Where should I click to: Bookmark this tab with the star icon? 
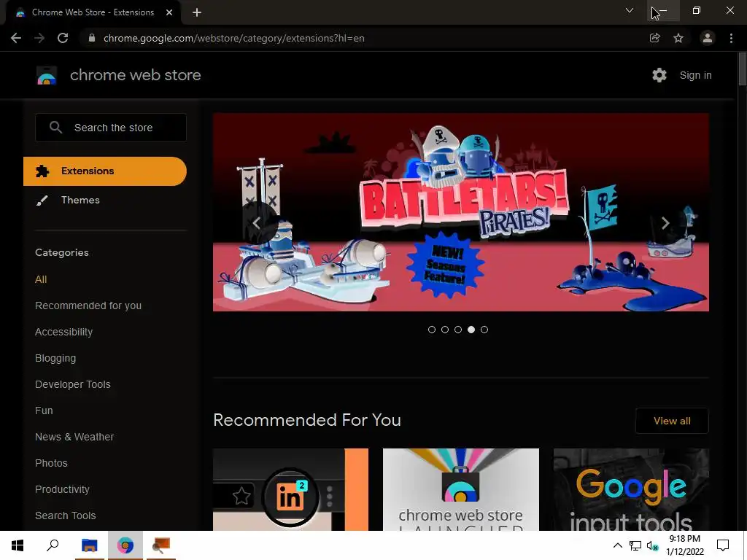click(678, 38)
